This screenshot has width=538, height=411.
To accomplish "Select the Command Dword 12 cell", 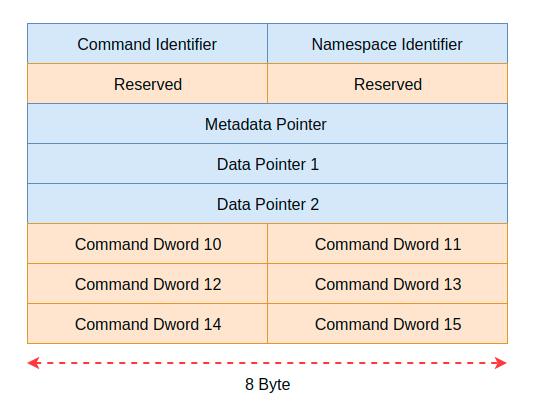I will 148,283.
